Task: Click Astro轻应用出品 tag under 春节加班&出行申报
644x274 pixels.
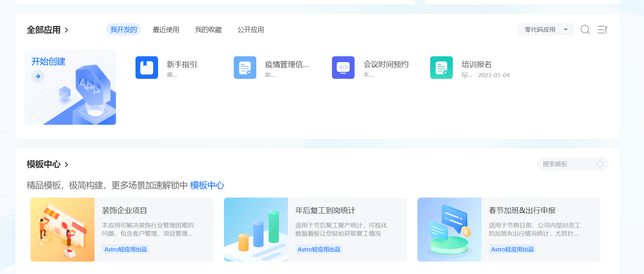Action: (513, 249)
